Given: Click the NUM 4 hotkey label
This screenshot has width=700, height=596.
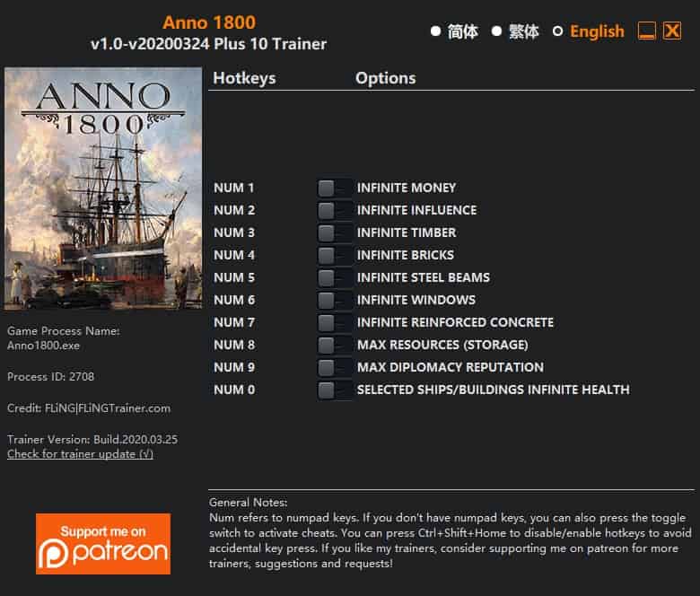Looking at the screenshot, I should (x=234, y=256).
